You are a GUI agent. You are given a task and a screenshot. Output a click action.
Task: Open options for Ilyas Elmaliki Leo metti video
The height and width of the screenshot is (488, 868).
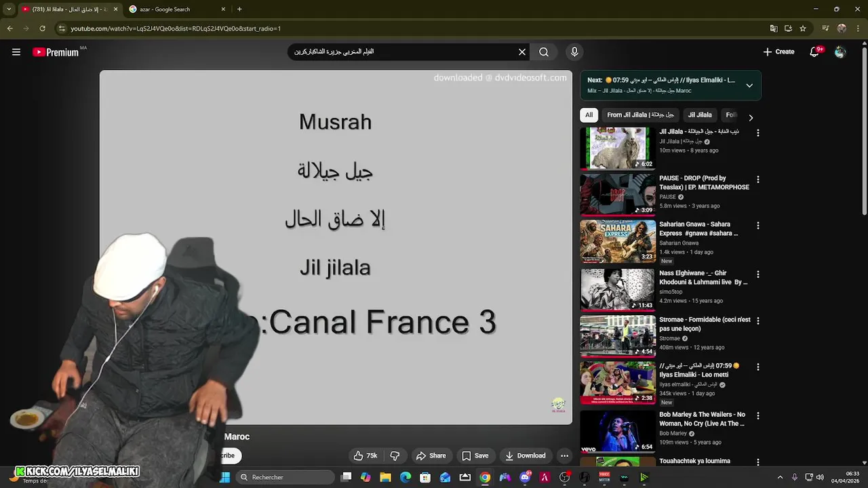pyautogui.click(x=758, y=367)
